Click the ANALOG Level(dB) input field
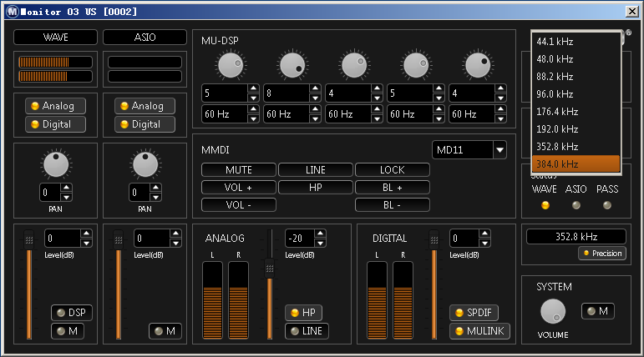The width and height of the screenshot is (644, 357). [300, 239]
